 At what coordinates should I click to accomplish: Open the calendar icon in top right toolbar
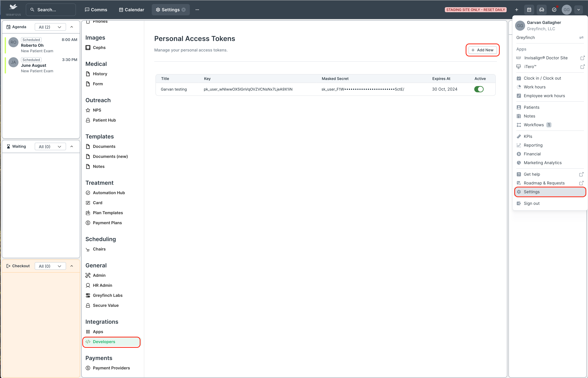(529, 10)
